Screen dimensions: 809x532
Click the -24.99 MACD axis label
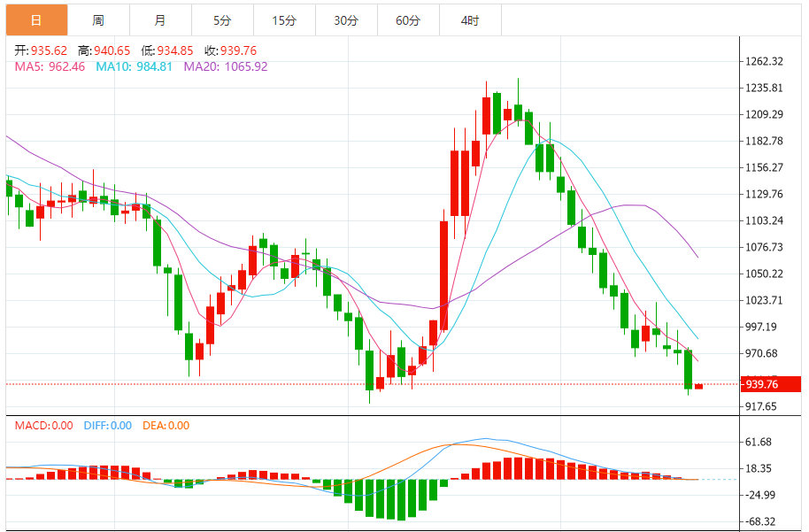[760, 496]
